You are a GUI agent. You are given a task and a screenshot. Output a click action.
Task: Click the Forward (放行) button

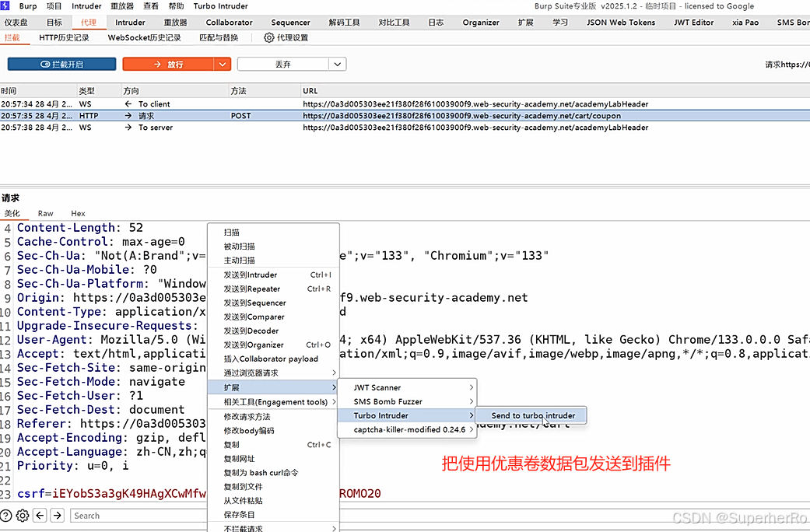click(168, 64)
